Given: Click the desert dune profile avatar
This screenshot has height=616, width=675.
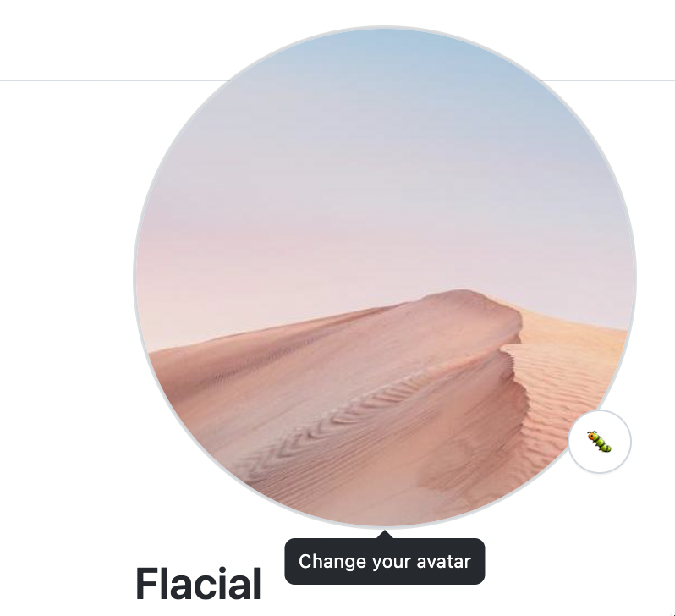Looking at the screenshot, I should tap(385, 277).
